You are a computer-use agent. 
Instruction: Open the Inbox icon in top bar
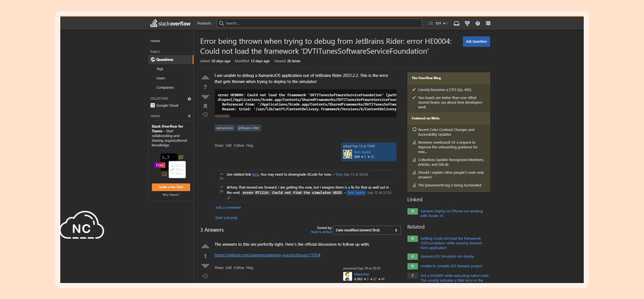(x=456, y=23)
